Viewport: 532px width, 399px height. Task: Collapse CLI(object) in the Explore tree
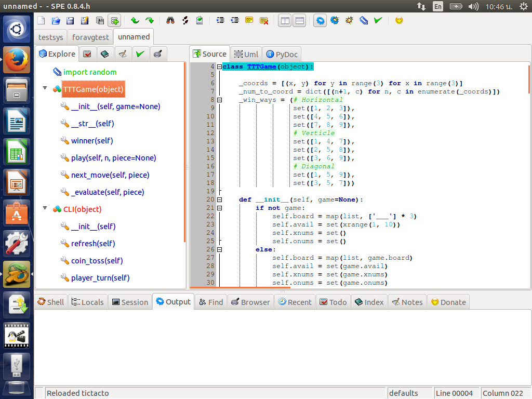point(45,209)
